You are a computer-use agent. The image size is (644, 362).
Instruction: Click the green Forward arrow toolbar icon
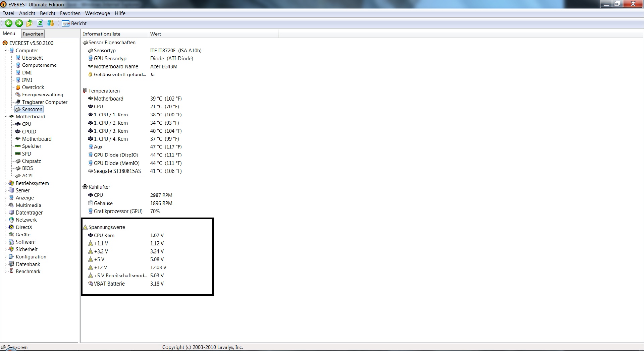point(19,23)
